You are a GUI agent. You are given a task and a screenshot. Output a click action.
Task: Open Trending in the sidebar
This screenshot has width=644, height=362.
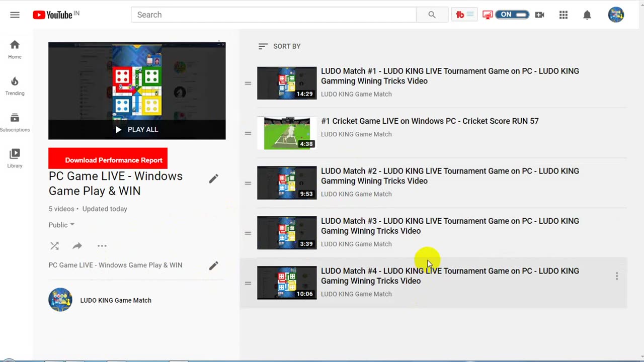coord(15,86)
